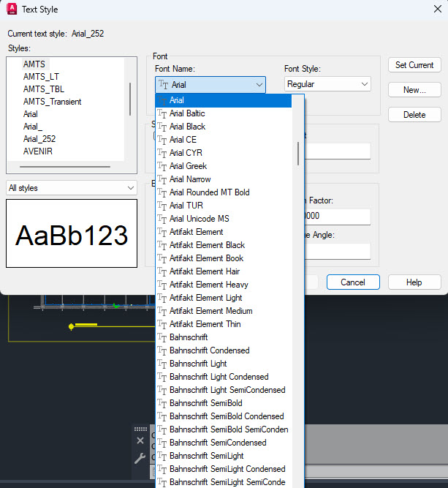Open the Font Style Regular dropdown
This screenshot has width=448, height=488.
[x=327, y=84]
